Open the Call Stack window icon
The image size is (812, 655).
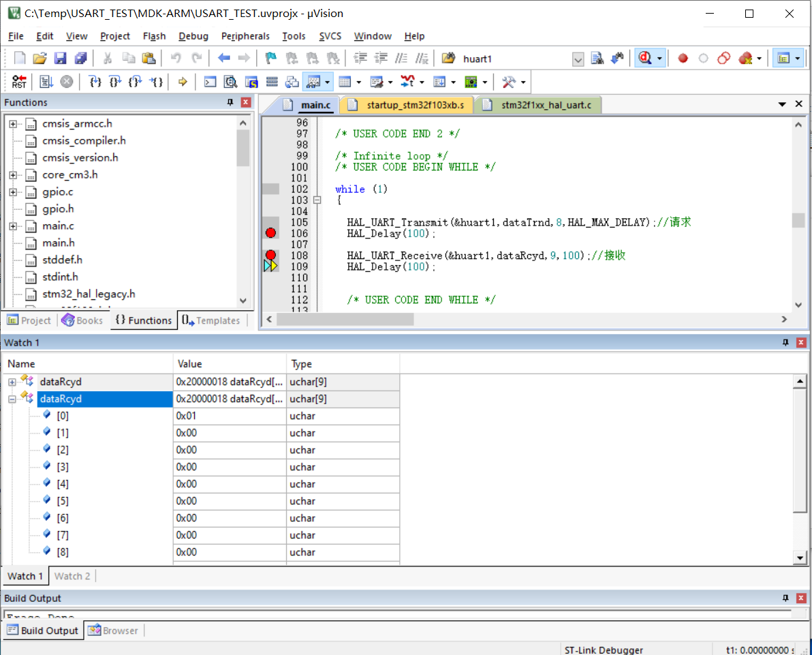point(292,81)
